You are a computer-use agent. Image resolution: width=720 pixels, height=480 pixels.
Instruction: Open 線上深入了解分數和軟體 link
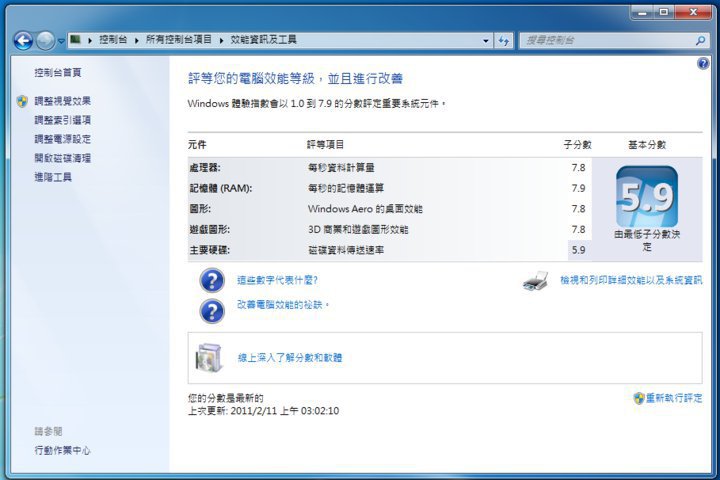click(x=290, y=358)
